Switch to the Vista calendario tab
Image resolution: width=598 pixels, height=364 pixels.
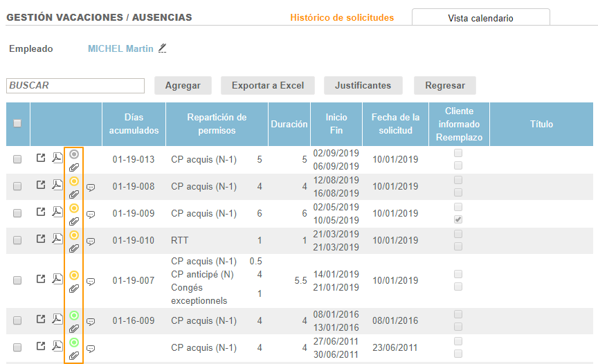pos(480,18)
